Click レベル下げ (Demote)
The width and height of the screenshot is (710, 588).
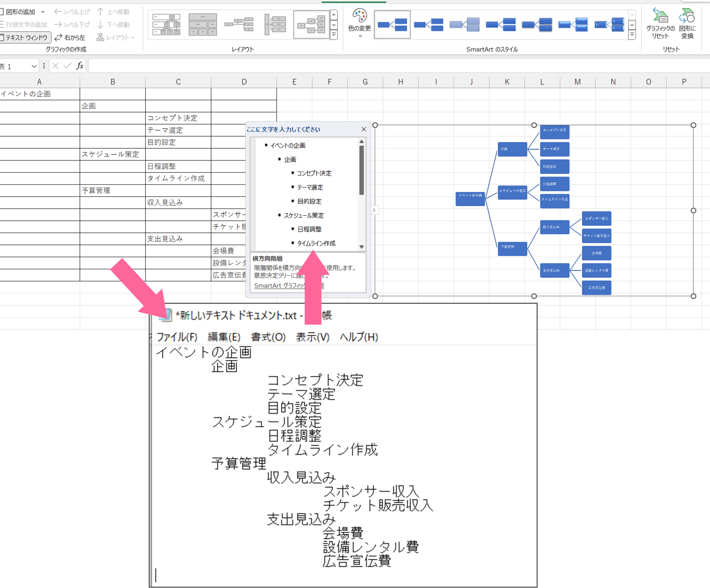tap(72, 24)
